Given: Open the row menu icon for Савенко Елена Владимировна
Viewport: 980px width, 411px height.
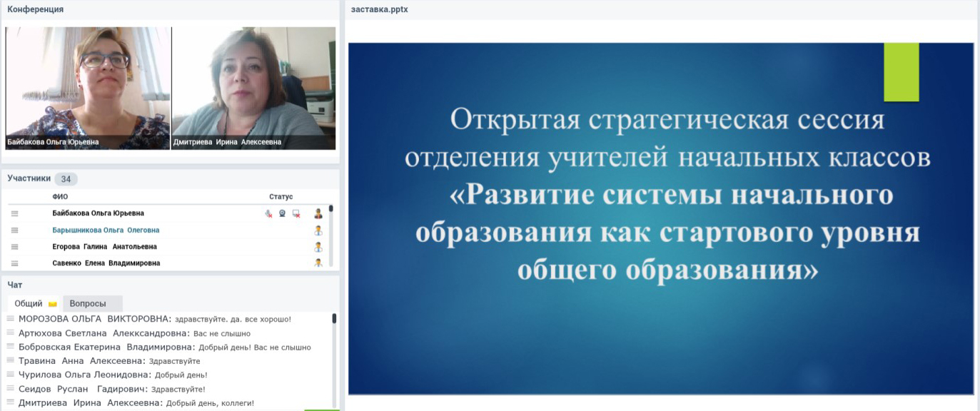Looking at the screenshot, I should pyautogui.click(x=14, y=263).
